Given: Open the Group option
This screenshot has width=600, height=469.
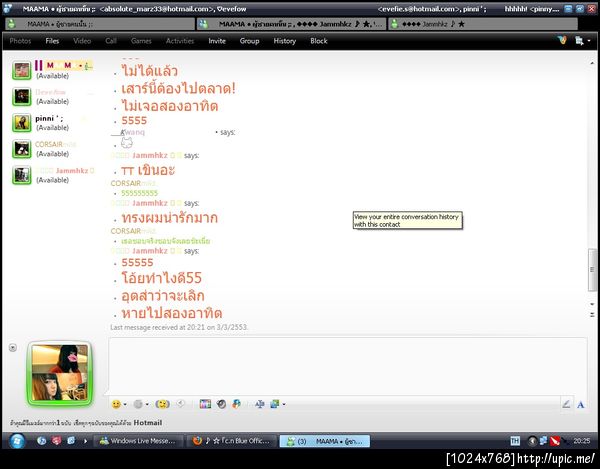Looking at the screenshot, I should [249, 41].
